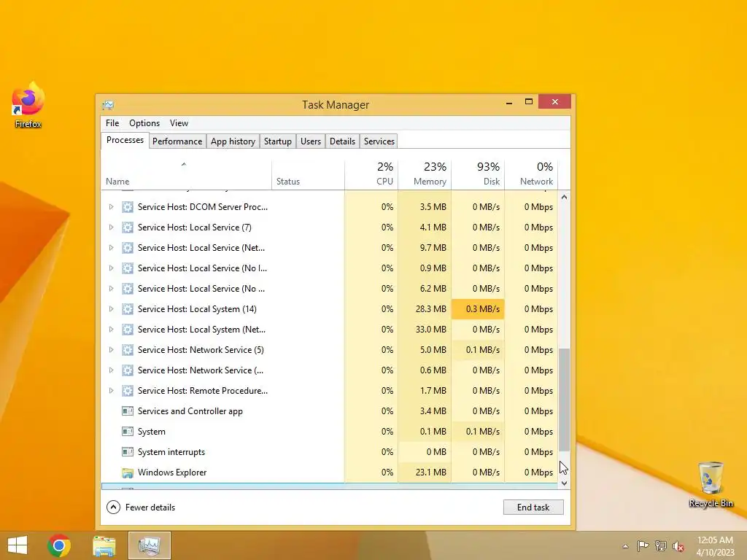Click the Service Host: Local System (14) gear icon
The image size is (747, 560).
[x=127, y=309]
